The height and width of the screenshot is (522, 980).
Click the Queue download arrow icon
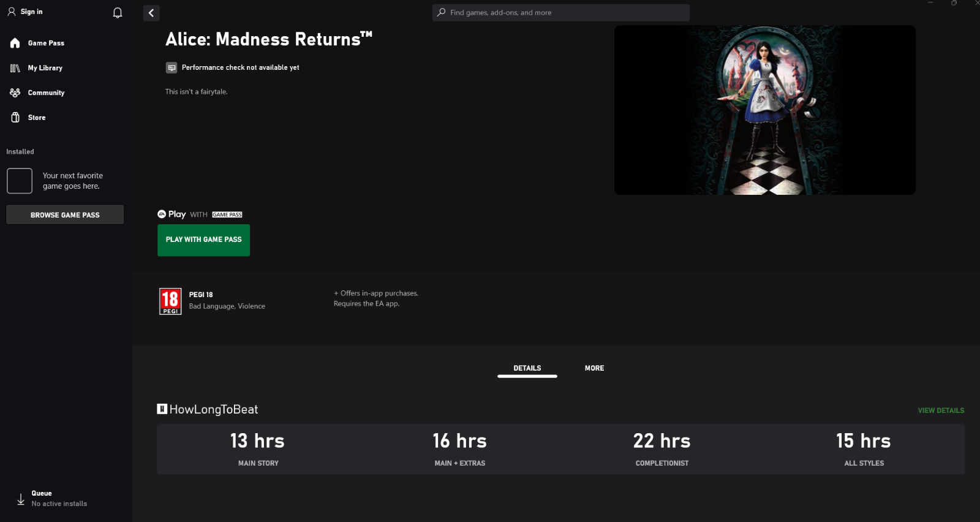click(x=21, y=499)
